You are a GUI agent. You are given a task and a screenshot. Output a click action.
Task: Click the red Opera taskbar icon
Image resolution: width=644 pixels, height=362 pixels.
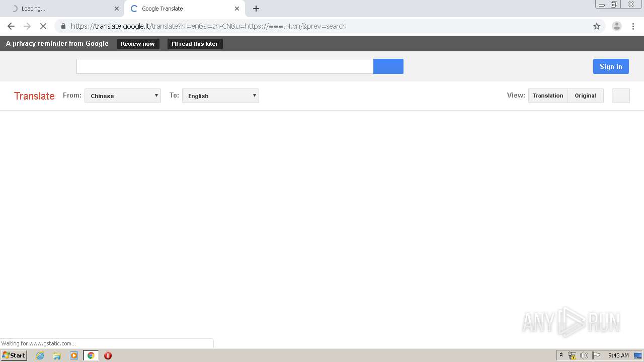pyautogui.click(x=108, y=355)
